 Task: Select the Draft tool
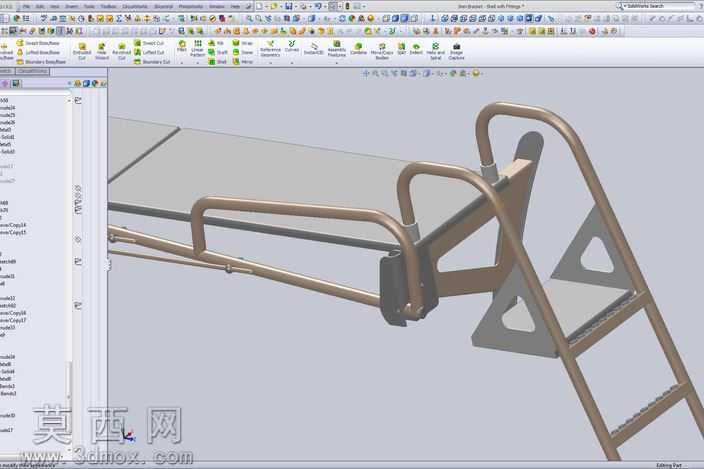[218, 53]
